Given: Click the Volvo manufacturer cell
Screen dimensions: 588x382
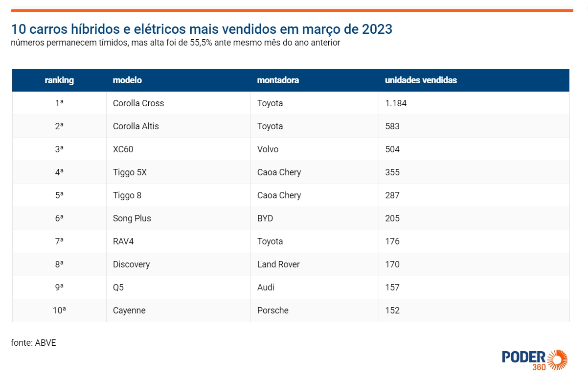Looking at the screenshot, I should (315, 149).
